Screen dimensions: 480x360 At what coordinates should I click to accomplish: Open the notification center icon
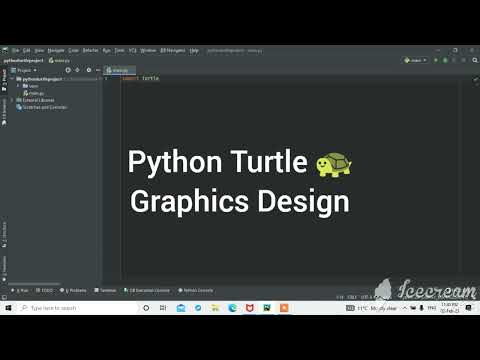468,308
